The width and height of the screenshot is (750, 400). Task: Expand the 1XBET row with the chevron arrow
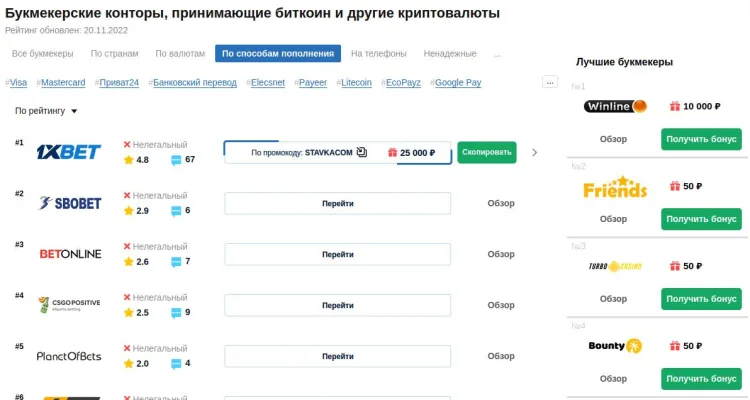535,153
